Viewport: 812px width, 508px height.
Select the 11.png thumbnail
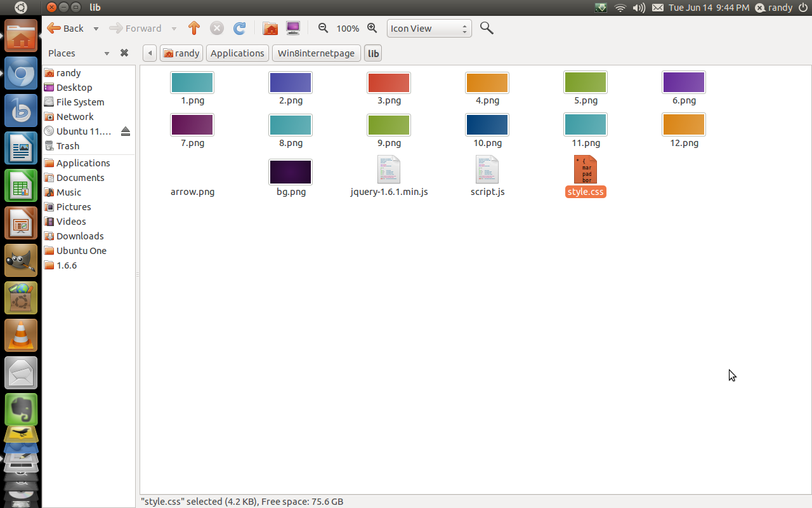point(586,125)
